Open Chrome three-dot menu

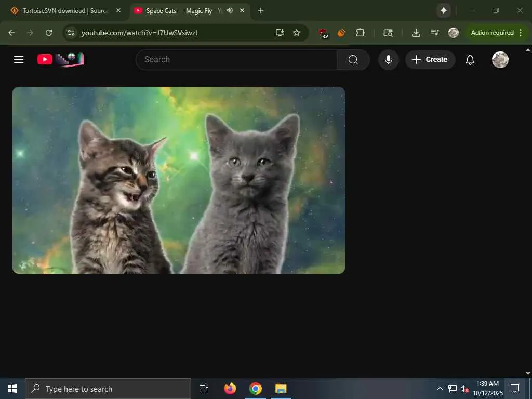[521, 33]
